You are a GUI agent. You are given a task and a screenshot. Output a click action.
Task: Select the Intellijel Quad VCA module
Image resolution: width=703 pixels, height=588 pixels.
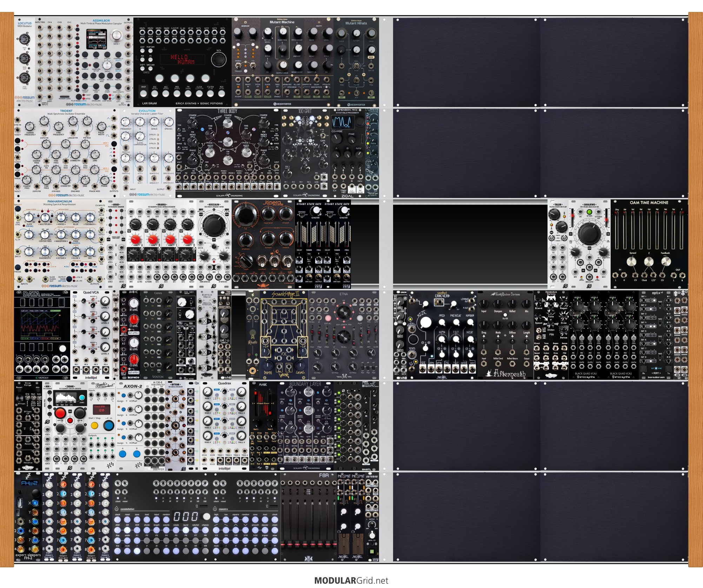tap(91, 335)
